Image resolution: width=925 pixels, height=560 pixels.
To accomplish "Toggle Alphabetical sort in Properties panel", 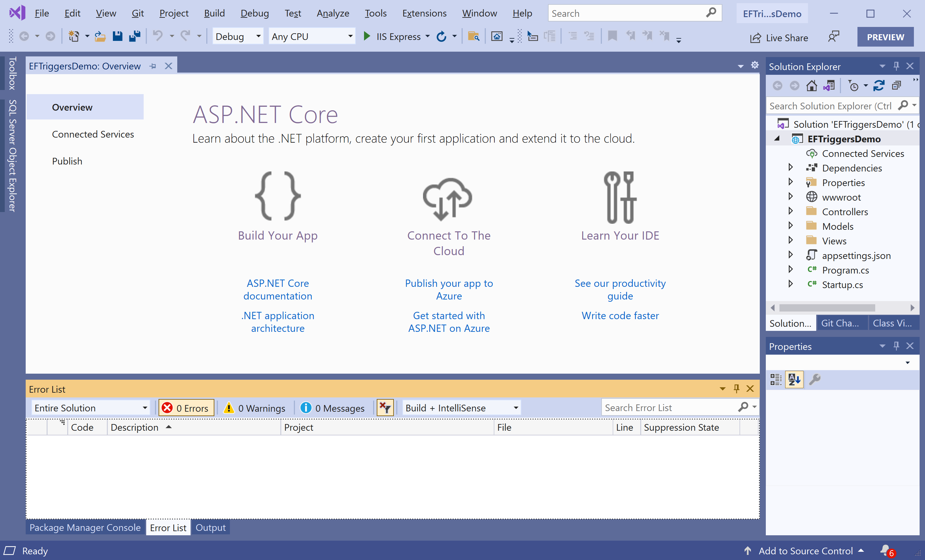I will click(x=794, y=380).
